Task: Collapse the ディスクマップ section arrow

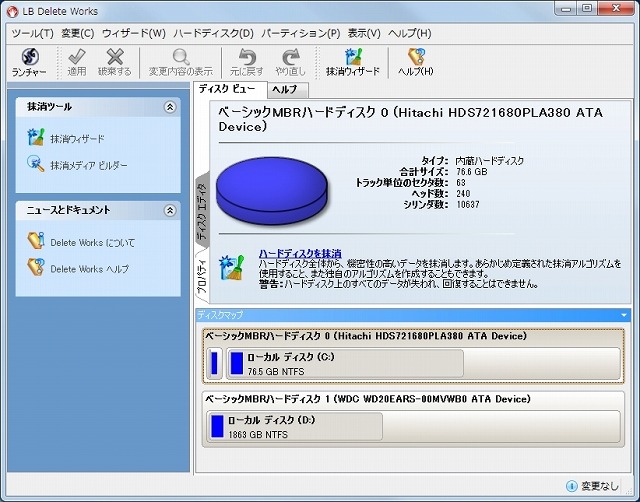Action: coord(624,315)
